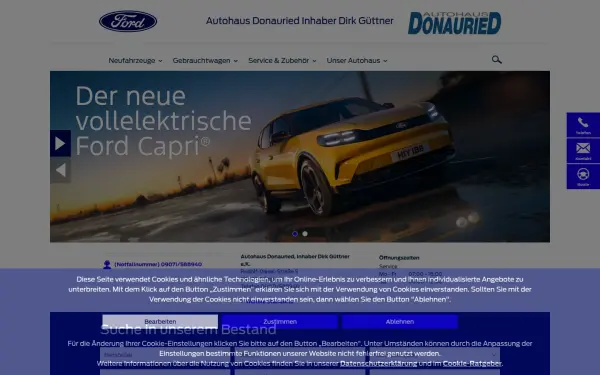The width and height of the screenshot is (600, 375).
Task: Click the Zustimmen cookie button
Action: pyautogui.click(x=280, y=321)
